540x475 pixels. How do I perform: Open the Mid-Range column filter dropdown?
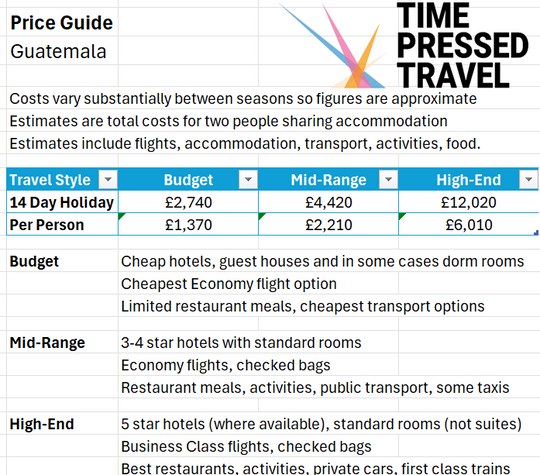point(388,179)
